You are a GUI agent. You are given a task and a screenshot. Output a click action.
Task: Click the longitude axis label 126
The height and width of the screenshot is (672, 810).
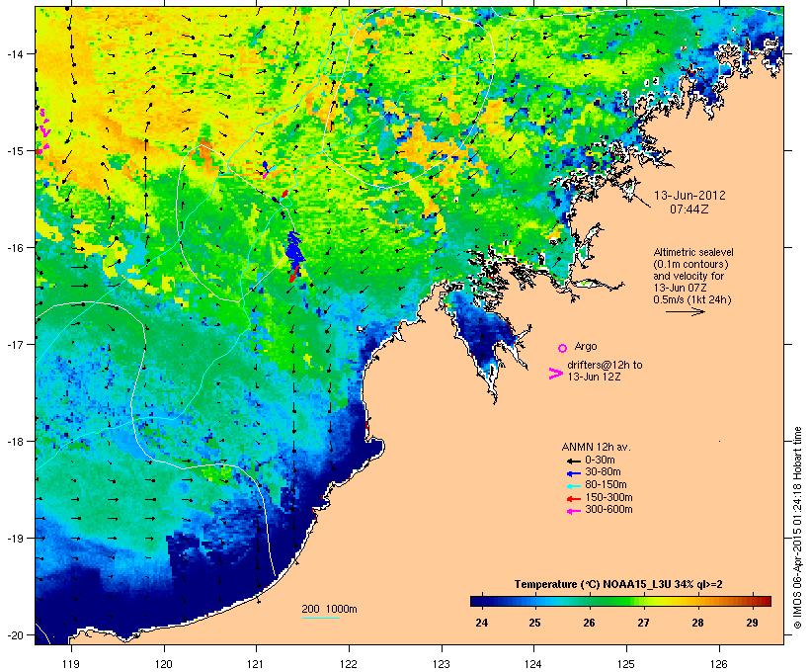click(x=719, y=664)
